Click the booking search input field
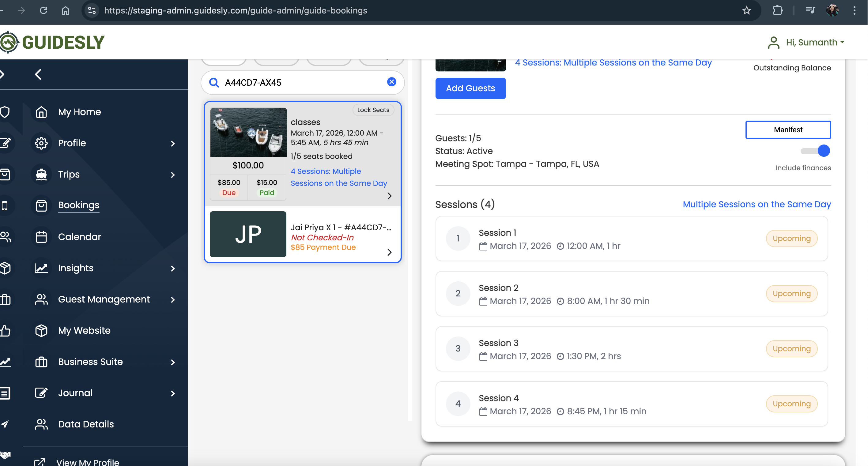868x466 pixels. coord(303,83)
